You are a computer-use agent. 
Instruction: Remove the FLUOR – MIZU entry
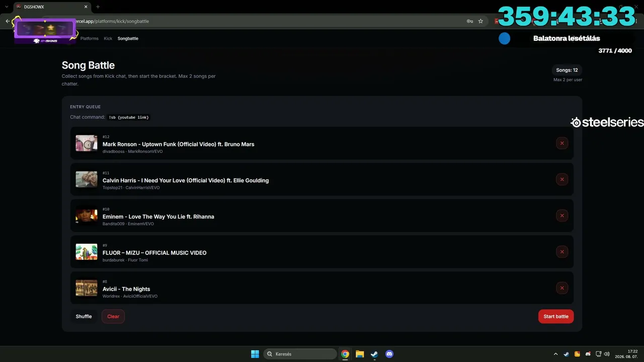(x=562, y=252)
